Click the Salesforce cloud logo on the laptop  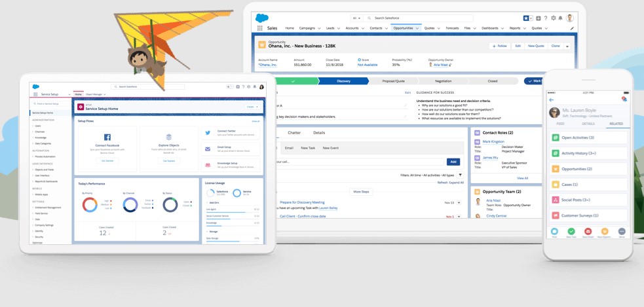pyautogui.click(x=261, y=18)
